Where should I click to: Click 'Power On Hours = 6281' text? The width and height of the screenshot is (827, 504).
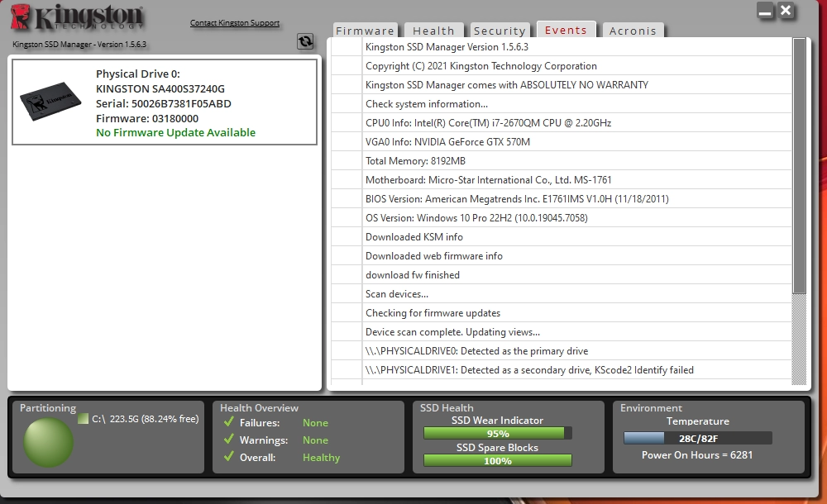[x=697, y=455]
